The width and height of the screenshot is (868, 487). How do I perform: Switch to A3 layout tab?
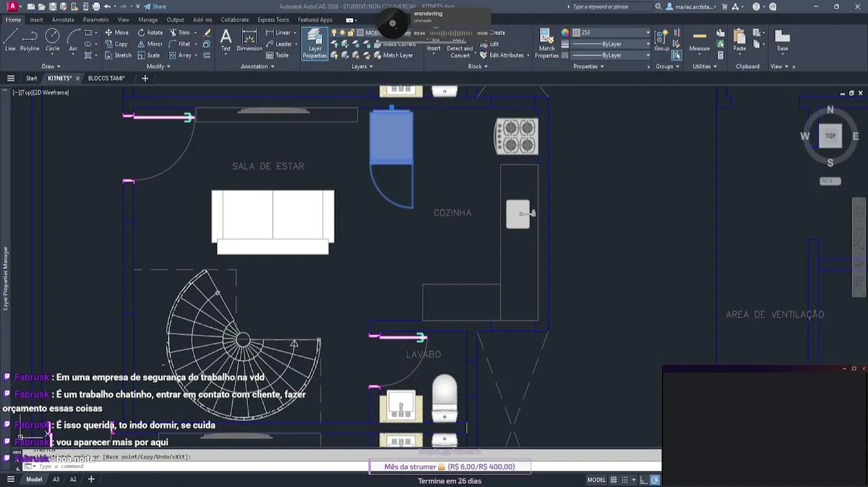pyautogui.click(x=56, y=480)
